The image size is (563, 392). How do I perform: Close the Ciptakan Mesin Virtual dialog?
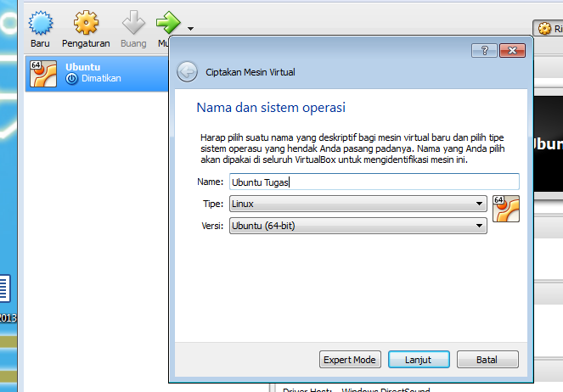[512, 51]
